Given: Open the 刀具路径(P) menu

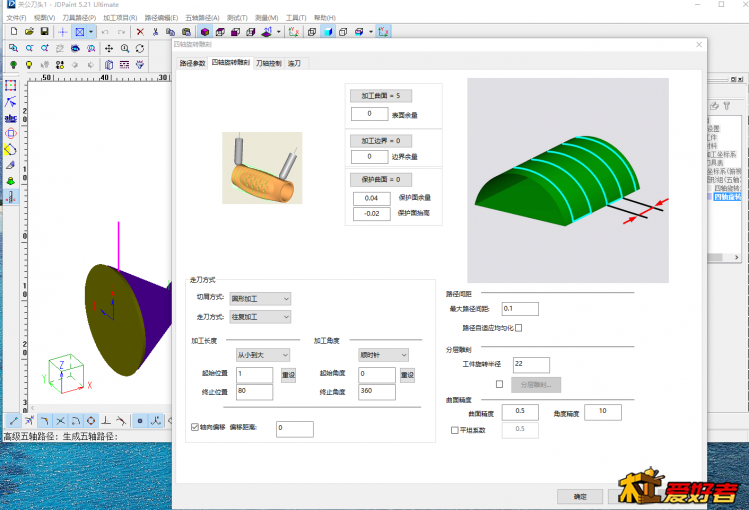Looking at the screenshot, I should [79, 18].
